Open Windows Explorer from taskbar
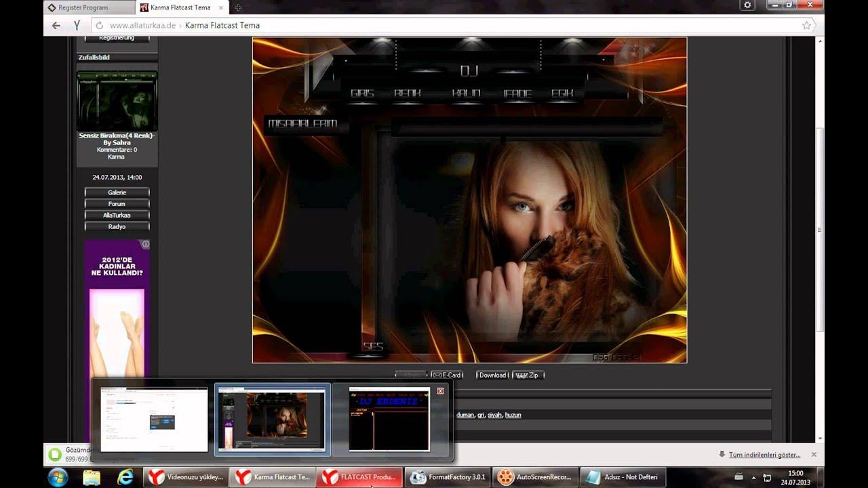This screenshot has height=488, width=868. click(92, 477)
